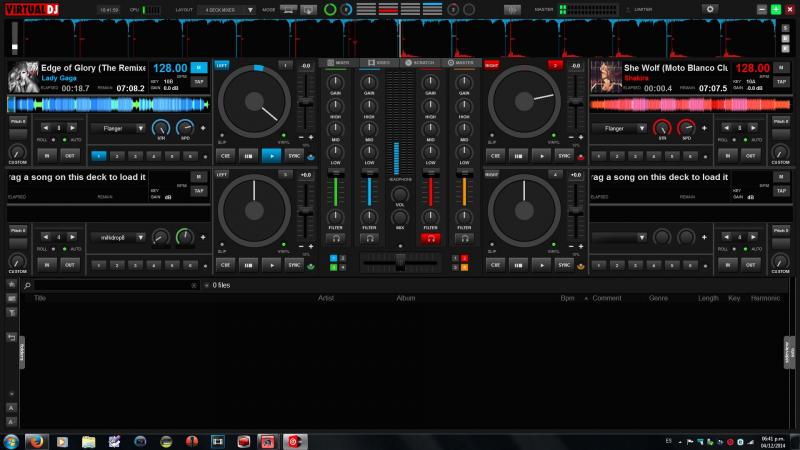Viewport: 800px width, 450px height.
Task: Click the favorites star icon in browser sidebar
Action: [x=11, y=284]
